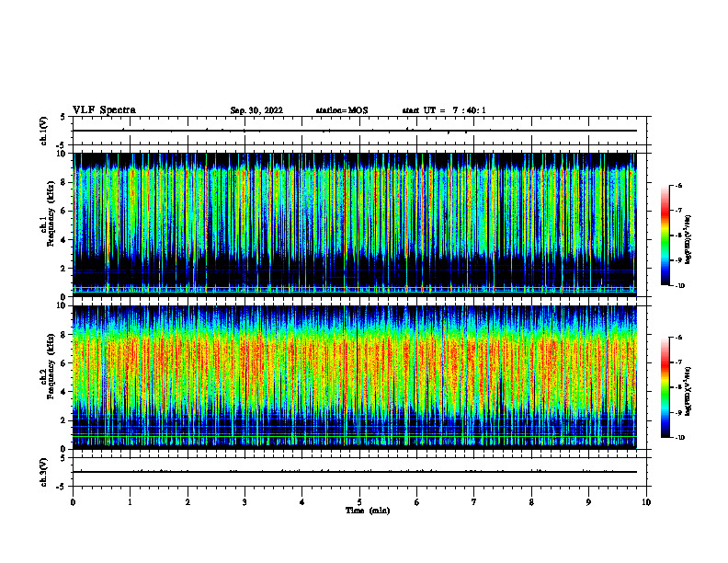The height and width of the screenshot is (563, 728).
Task: Click the ch.2 colorbar PSD units label
Action: (688, 392)
